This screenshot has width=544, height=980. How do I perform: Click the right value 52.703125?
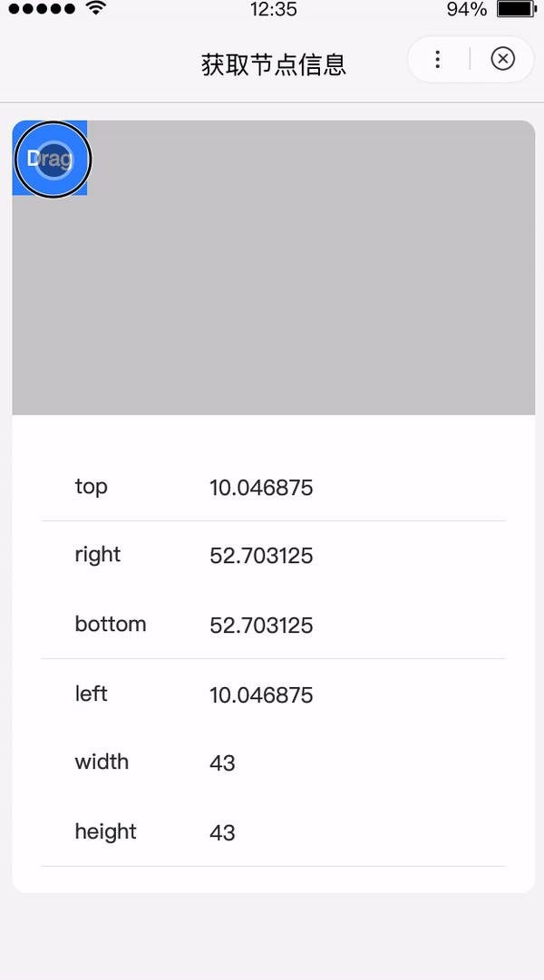point(261,557)
